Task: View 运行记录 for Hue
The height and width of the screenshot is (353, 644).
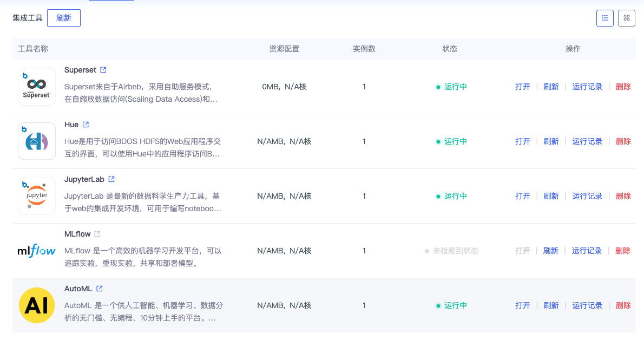Action: point(587,141)
